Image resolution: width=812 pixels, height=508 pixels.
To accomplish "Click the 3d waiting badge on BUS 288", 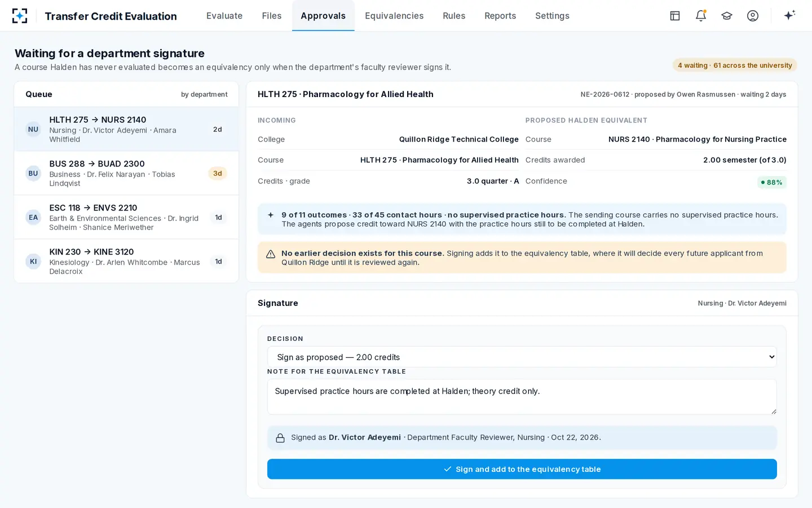I will 218,173.
